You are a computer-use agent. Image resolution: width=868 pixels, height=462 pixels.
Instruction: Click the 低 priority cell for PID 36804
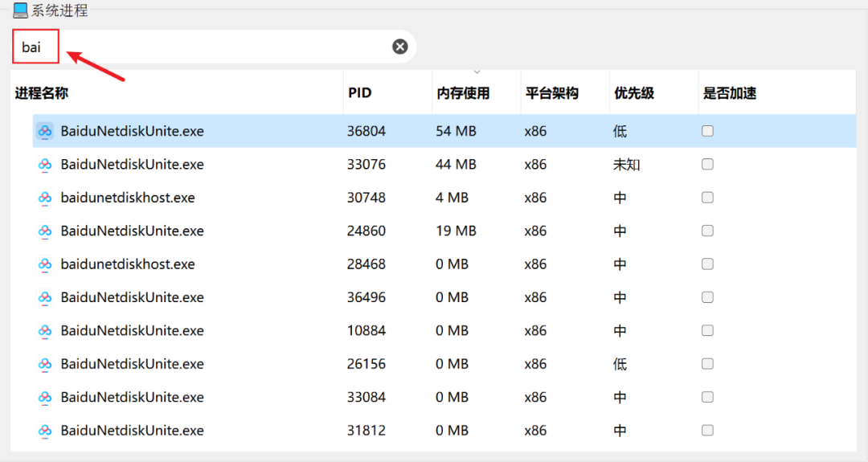(x=620, y=131)
